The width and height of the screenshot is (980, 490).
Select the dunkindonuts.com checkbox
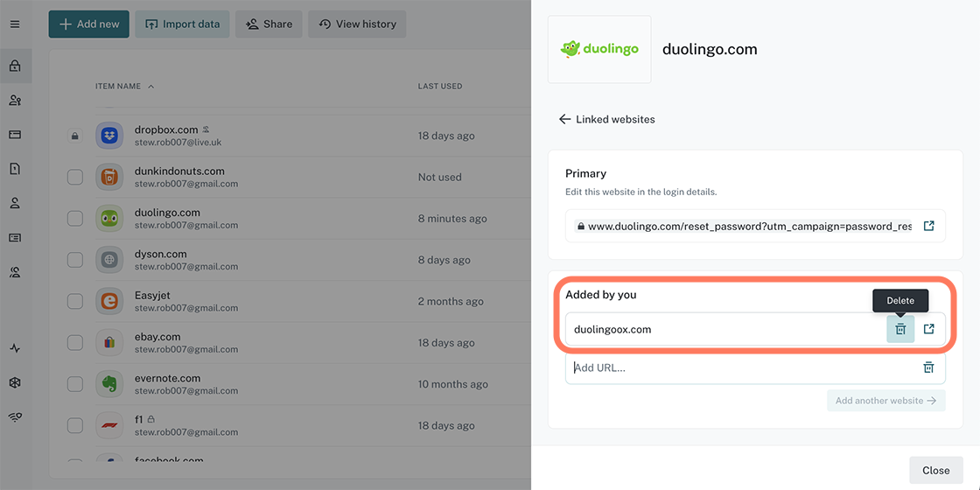point(75,178)
